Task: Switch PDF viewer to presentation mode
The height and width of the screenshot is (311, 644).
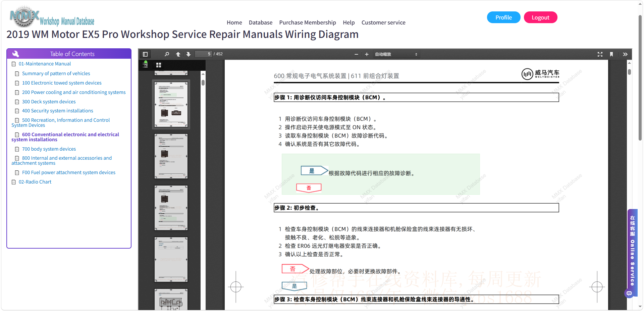Action: point(600,54)
